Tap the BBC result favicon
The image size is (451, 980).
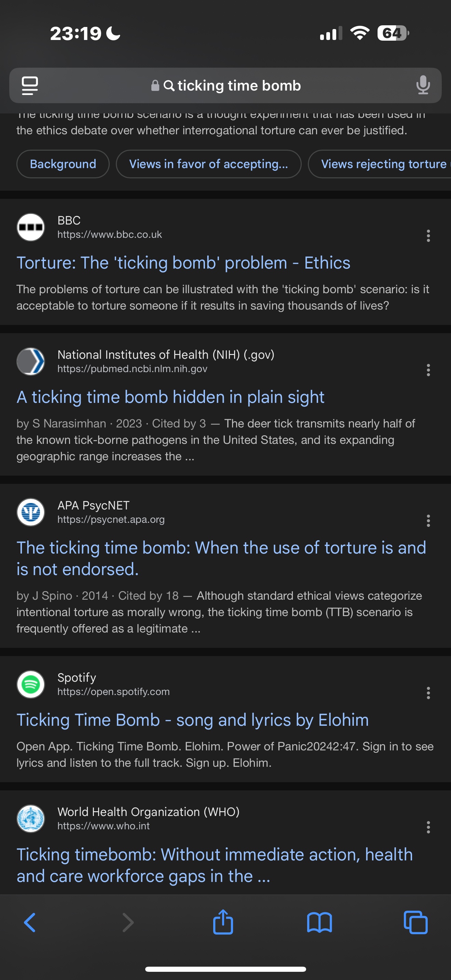(31, 227)
